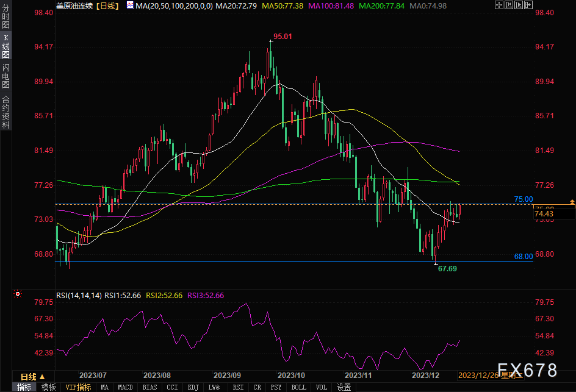
Task: Click the 75.00 horizontal line label
Action: coord(524,199)
